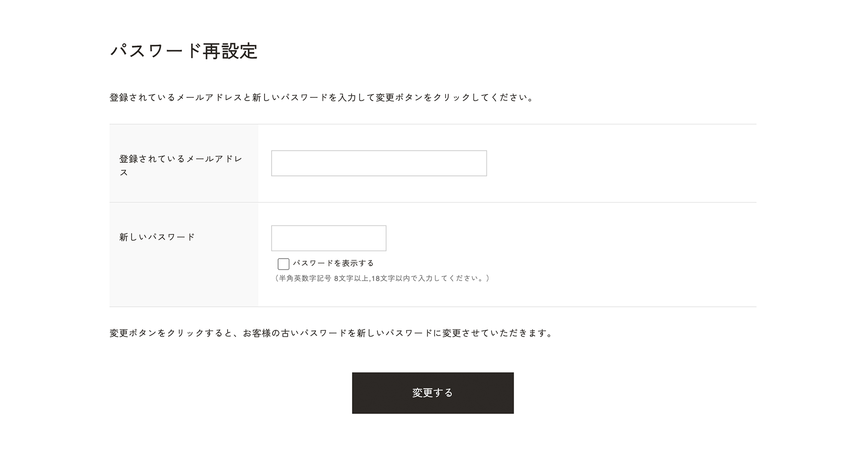Click the instruction sentence below the heading
Screen dimensions: 868x457
coord(322,98)
